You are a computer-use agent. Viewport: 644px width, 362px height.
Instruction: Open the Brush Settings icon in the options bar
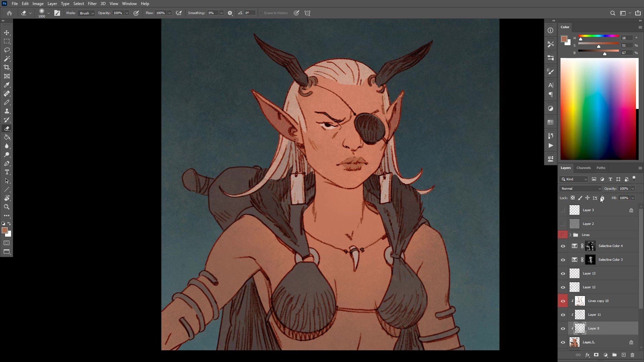click(230, 13)
